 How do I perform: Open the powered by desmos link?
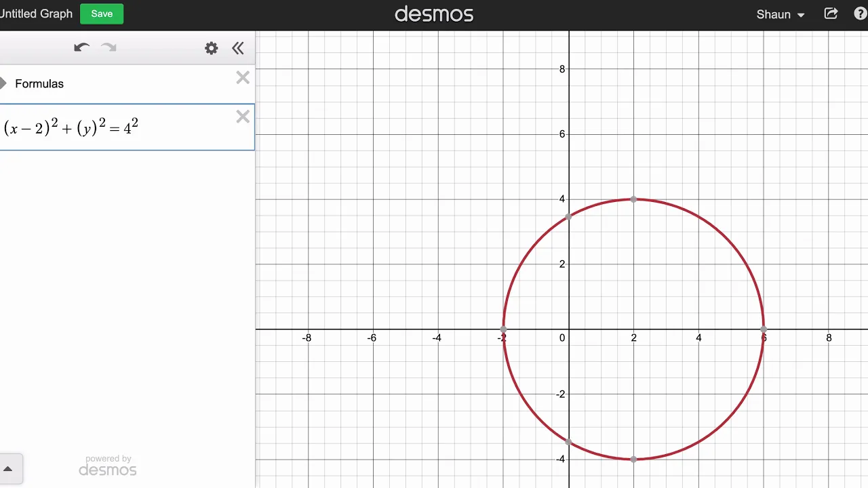[108, 466]
